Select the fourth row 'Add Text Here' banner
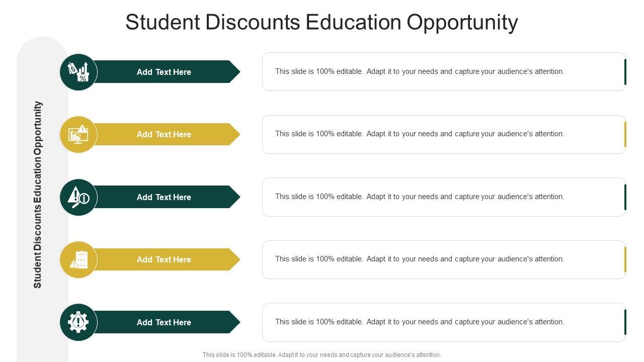This screenshot has width=644, height=362. click(164, 259)
